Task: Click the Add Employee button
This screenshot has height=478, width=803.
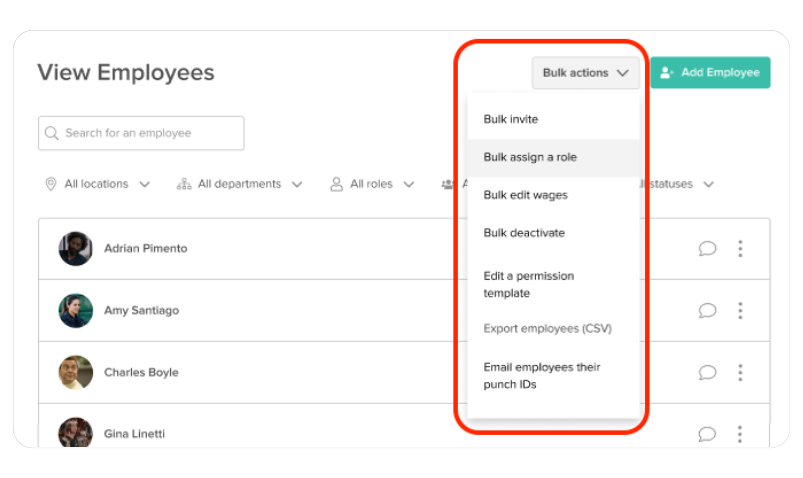Action: point(710,73)
